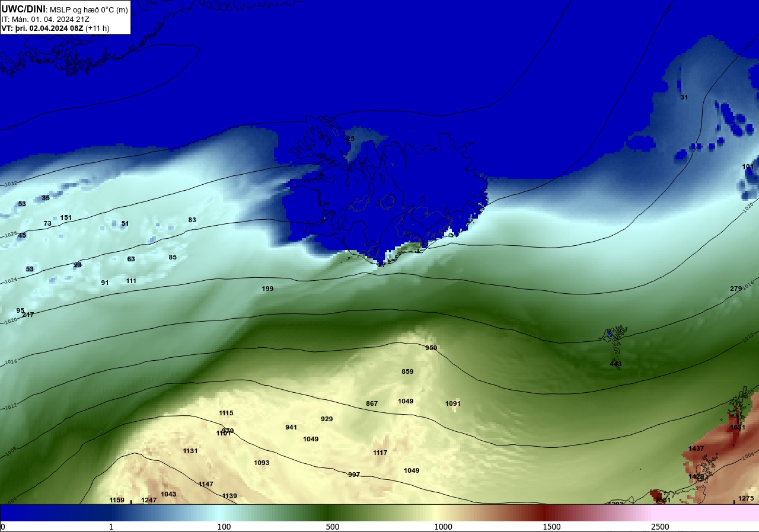Click the value 859 on the map
The height and width of the screenshot is (532, 759).
pyautogui.click(x=407, y=371)
